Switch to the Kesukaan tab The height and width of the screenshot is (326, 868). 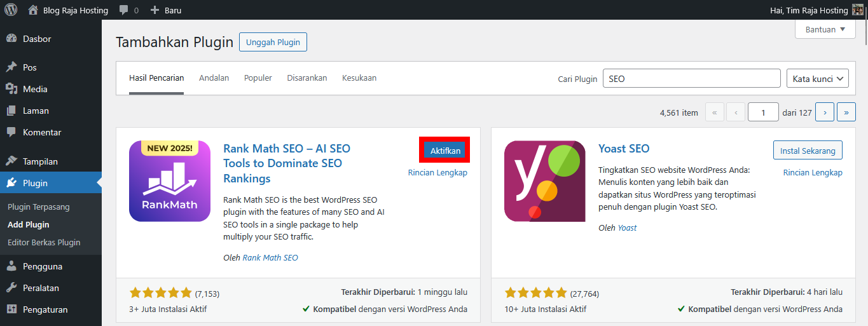pos(359,78)
